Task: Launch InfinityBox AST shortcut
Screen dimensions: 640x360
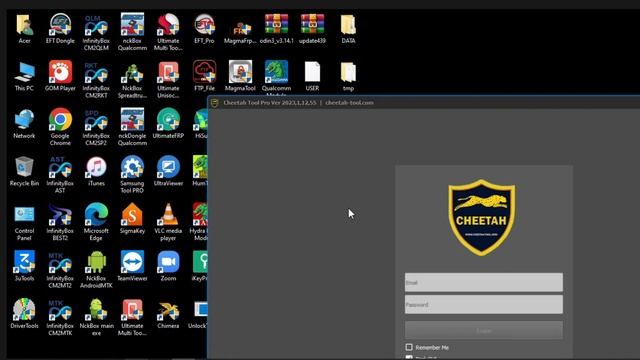Action: coord(60,168)
